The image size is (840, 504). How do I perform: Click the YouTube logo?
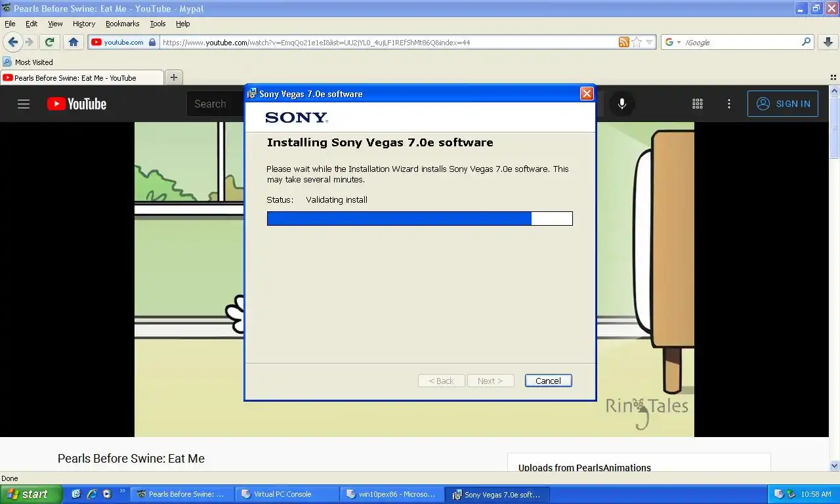coord(77,104)
